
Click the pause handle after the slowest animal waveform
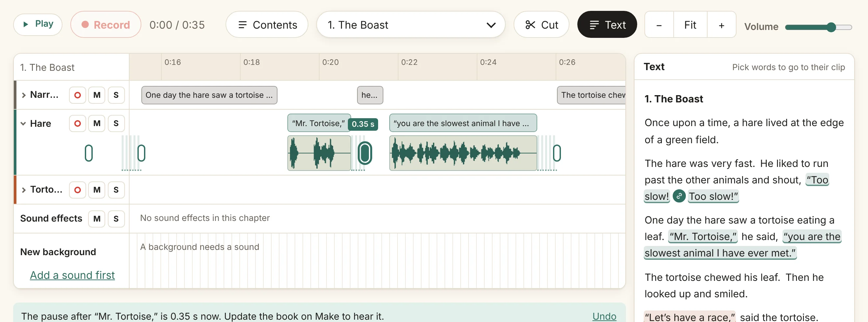coord(557,153)
